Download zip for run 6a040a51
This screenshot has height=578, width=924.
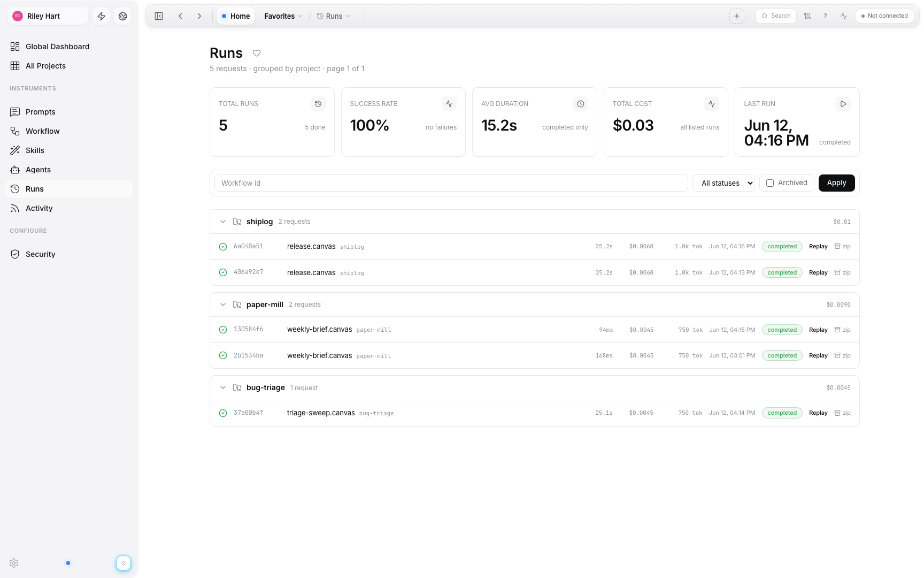coord(842,247)
